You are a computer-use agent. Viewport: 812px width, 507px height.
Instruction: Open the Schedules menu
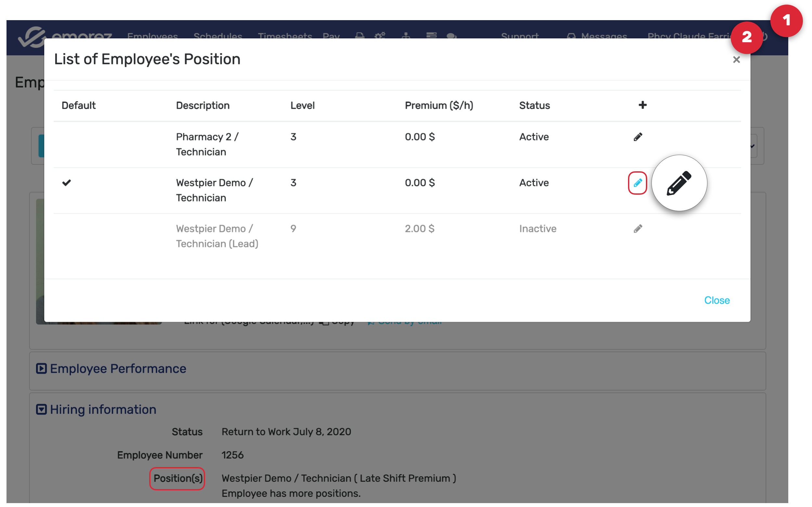pyautogui.click(x=218, y=35)
